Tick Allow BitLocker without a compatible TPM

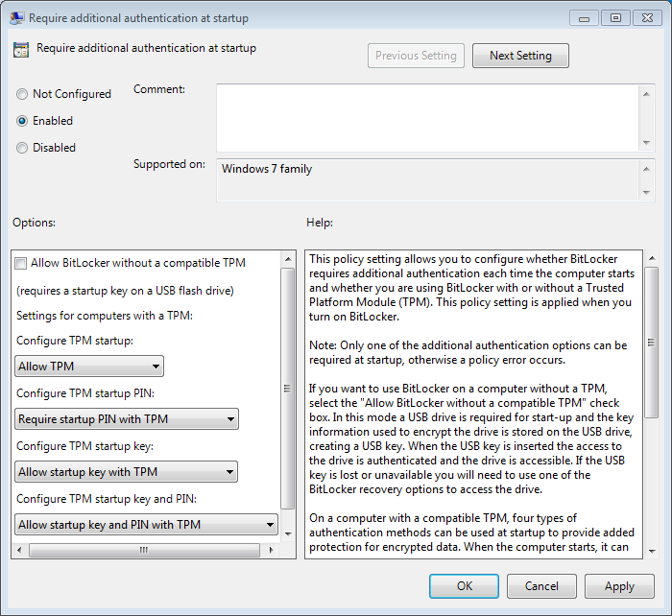(20, 263)
